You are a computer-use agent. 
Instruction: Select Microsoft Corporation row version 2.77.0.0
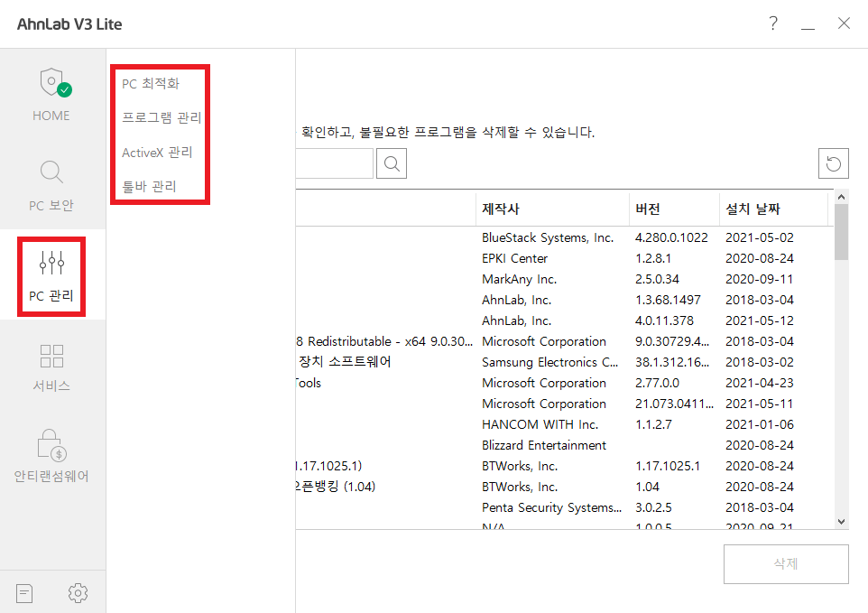565,383
